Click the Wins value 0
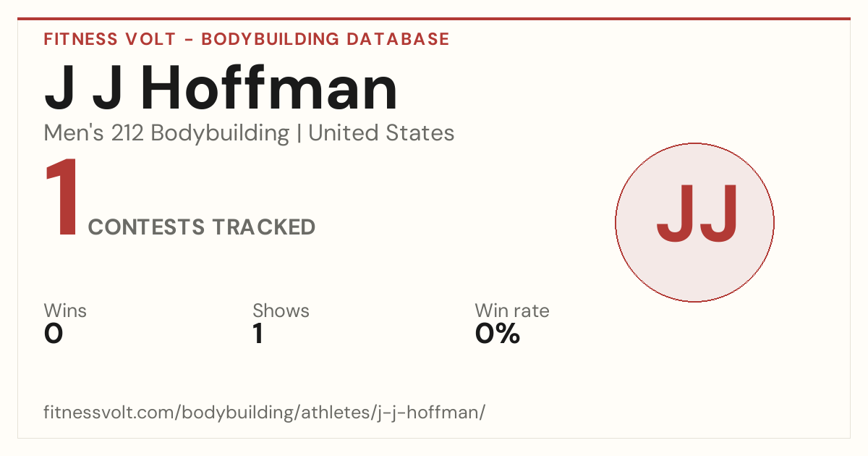 54,334
